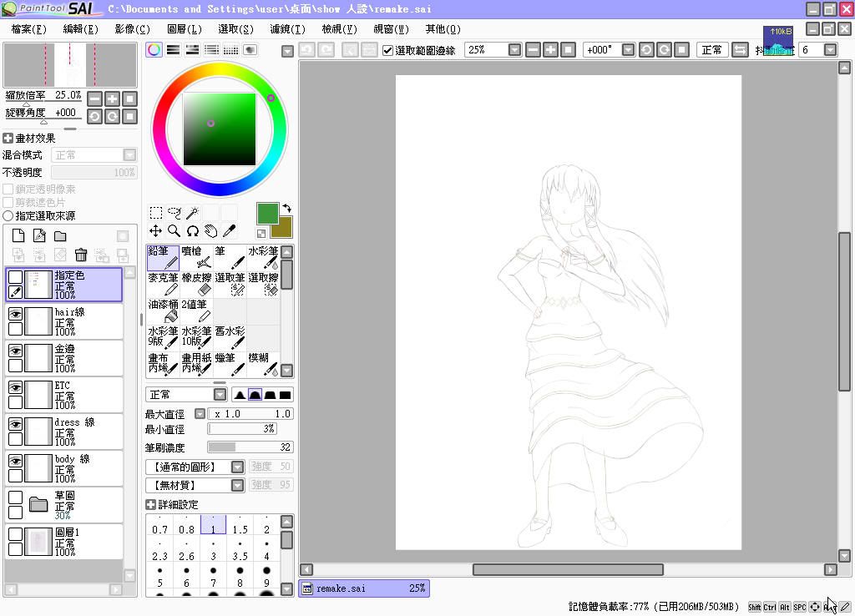Screen dimensions: 855x616
Task: Uncheck the 選取範圍邊緣 checkbox
Action: (387, 50)
